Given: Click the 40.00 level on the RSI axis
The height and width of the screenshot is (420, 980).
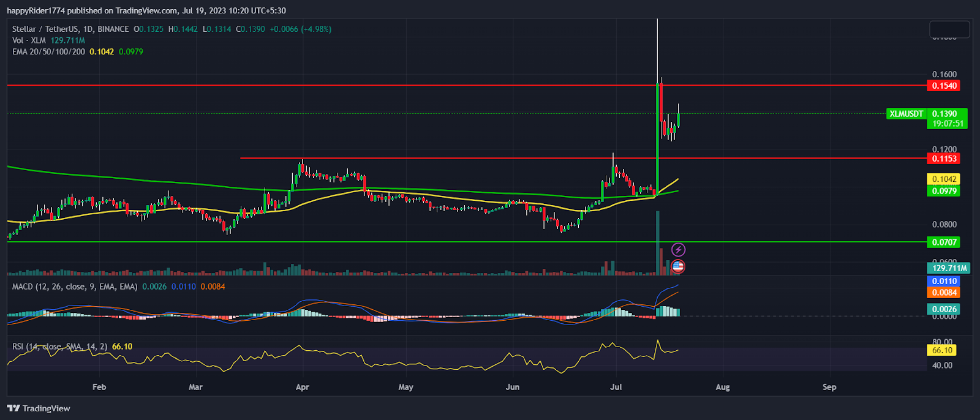Looking at the screenshot, I should [x=943, y=366].
